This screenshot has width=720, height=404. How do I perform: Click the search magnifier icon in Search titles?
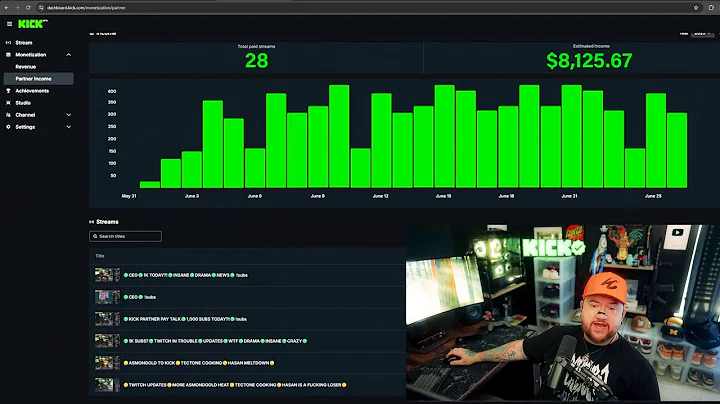(x=95, y=236)
